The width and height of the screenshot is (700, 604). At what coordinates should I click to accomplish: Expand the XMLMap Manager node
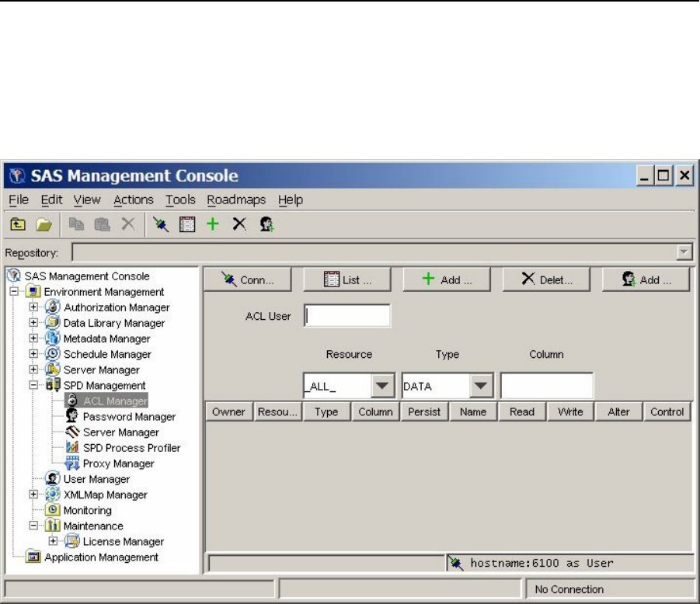point(33,495)
